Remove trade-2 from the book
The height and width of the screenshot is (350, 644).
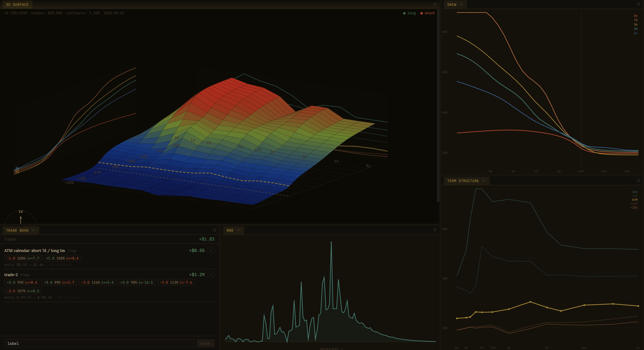[x=211, y=275]
